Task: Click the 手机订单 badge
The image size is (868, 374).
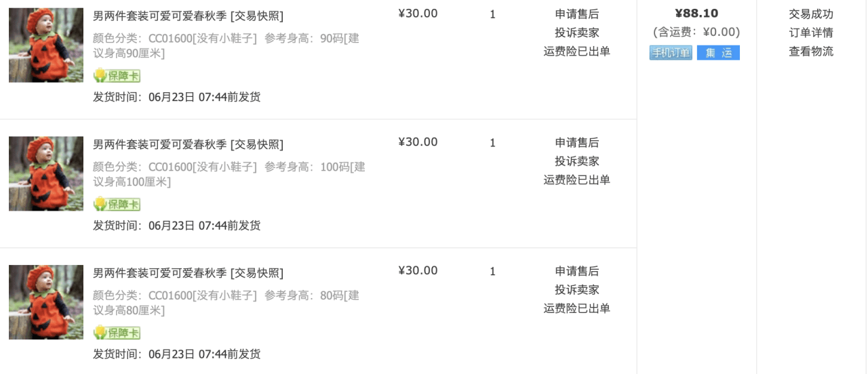Action: [x=671, y=53]
